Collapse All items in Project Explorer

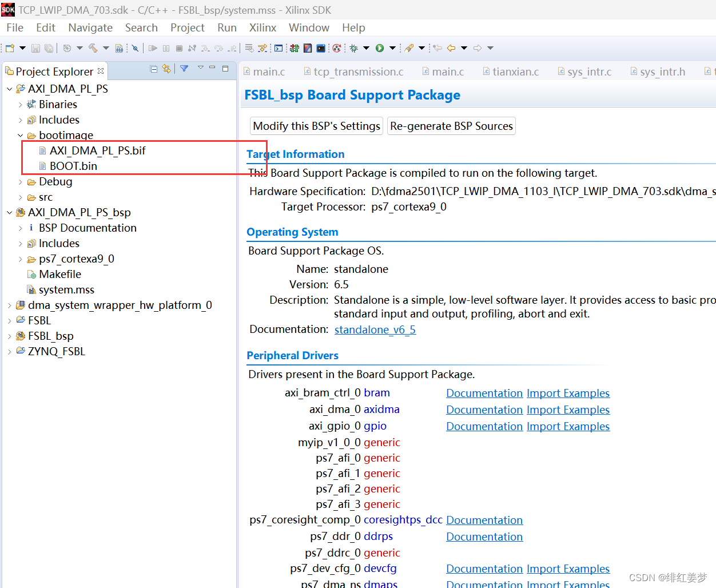tap(153, 69)
